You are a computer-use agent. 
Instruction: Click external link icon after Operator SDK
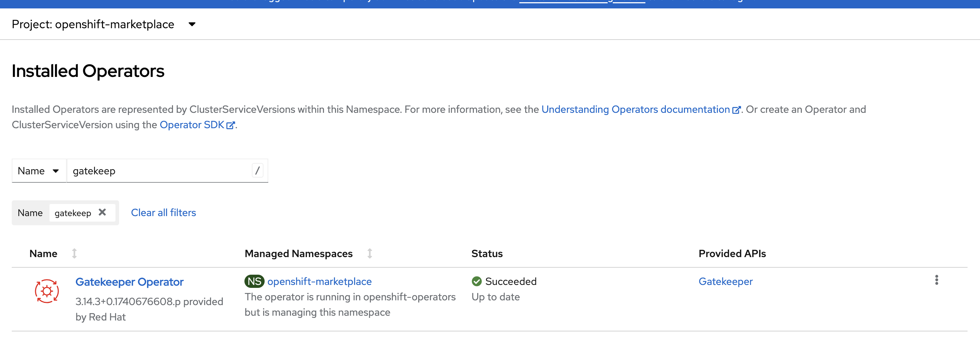click(x=231, y=125)
